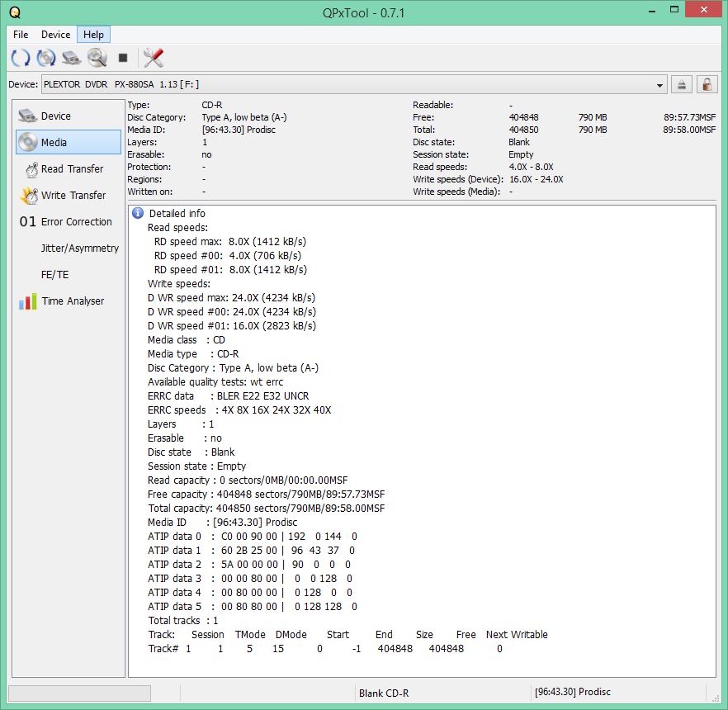Click Write speeds (Device) '16.0X - 24.0X'
Screen dimensions: 728x710
point(537,179)
